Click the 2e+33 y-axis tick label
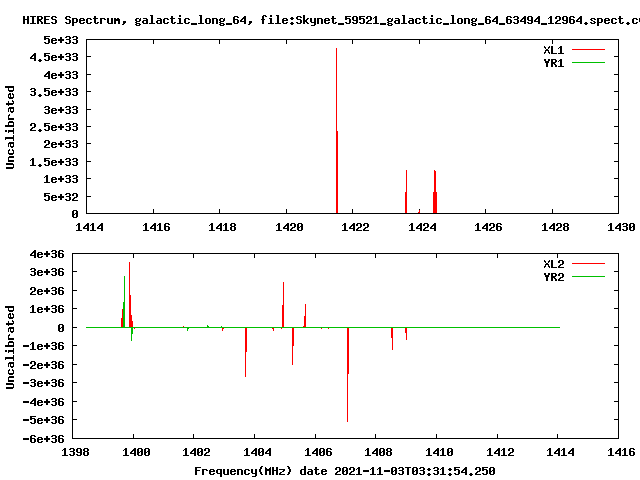Image resolution: width=640 pixels, height=480 pixels. pos(61,144)
